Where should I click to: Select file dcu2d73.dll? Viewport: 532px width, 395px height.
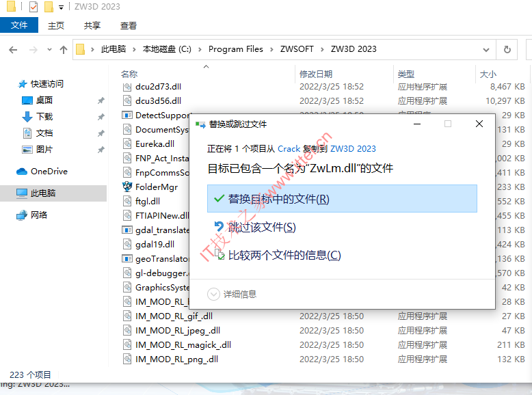158,87
